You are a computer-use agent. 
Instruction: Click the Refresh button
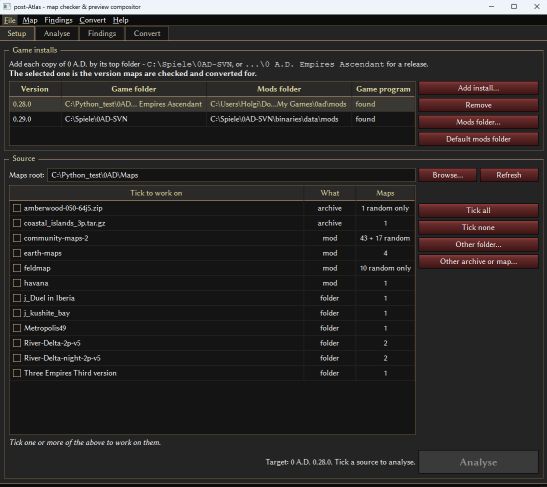point(509,175)
